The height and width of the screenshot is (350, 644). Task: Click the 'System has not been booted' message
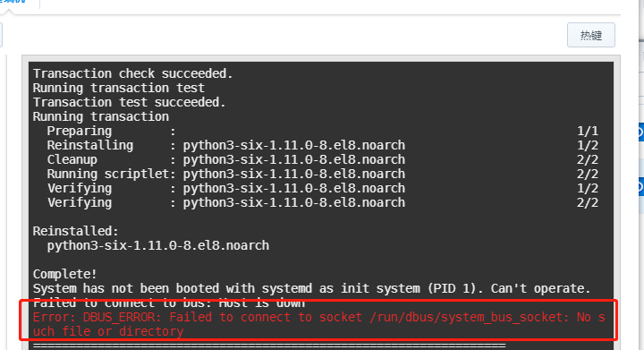[311, 289]
